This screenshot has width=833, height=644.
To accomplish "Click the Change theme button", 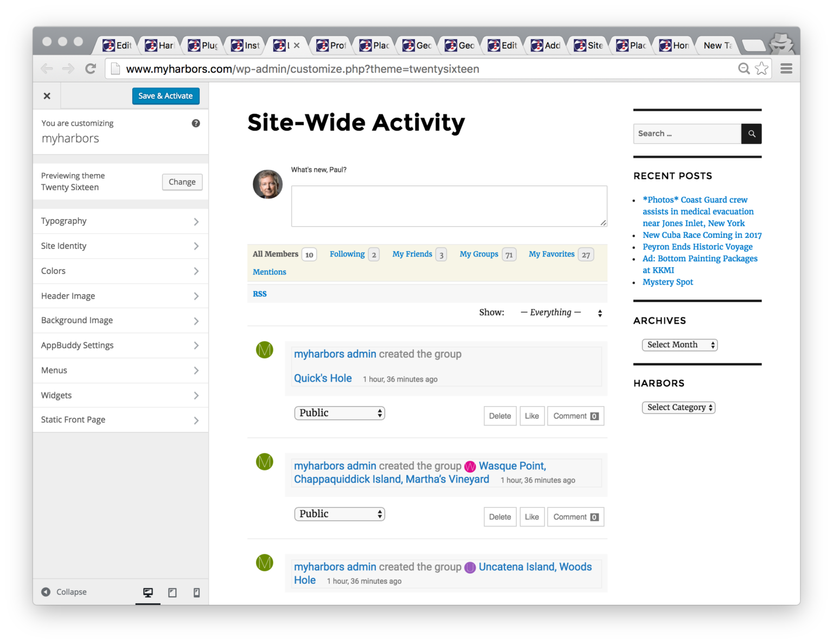I will click(182, 182).
